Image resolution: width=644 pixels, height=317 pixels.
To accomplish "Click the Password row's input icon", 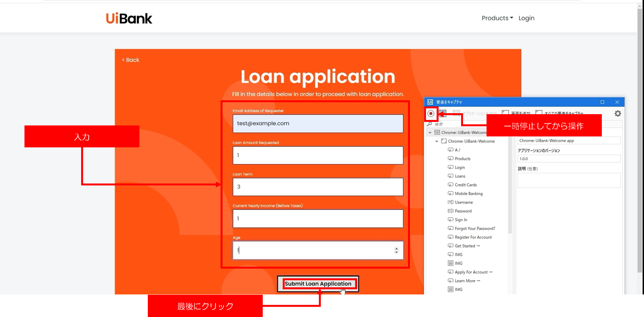I will click(450, 211).
